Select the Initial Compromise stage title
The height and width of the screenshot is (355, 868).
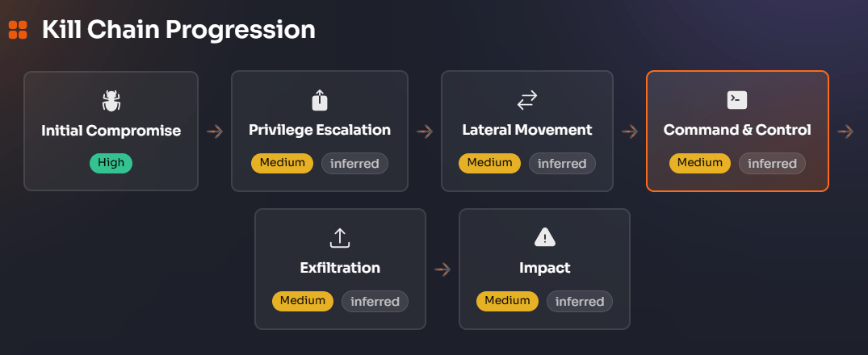tap(111, 131)
